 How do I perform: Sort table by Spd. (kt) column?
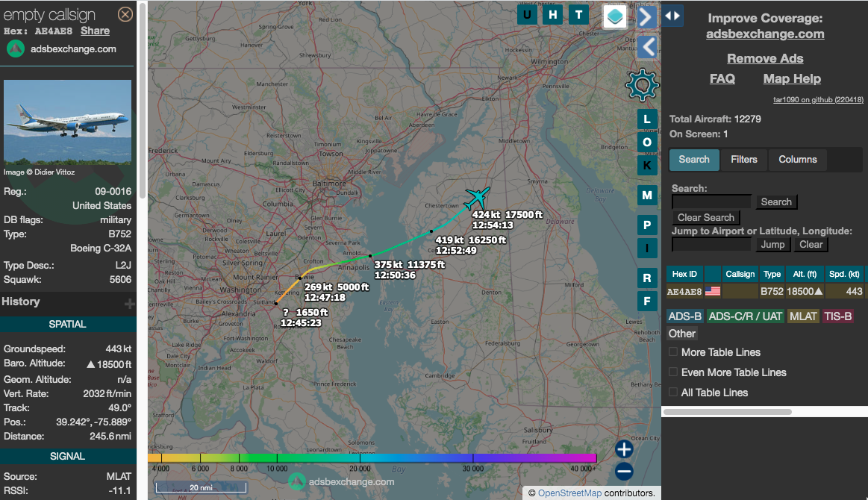(844, 274)
